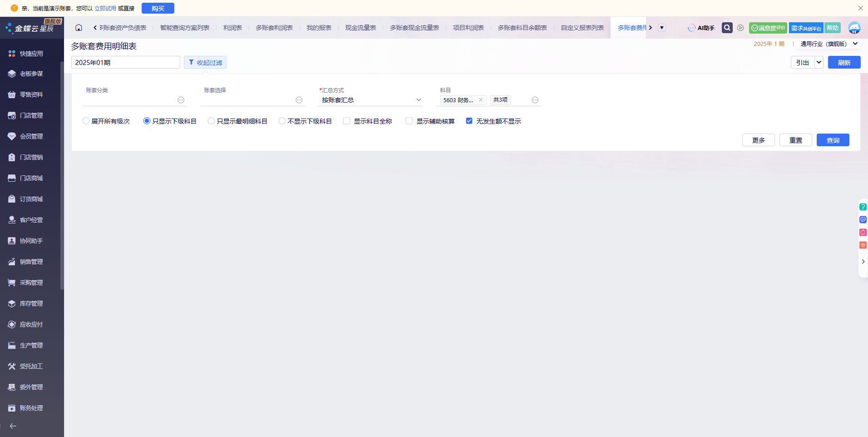The image size is (868, 437).
Task: Open the AI助手 assistant
Action: click(x=701, y=28)
